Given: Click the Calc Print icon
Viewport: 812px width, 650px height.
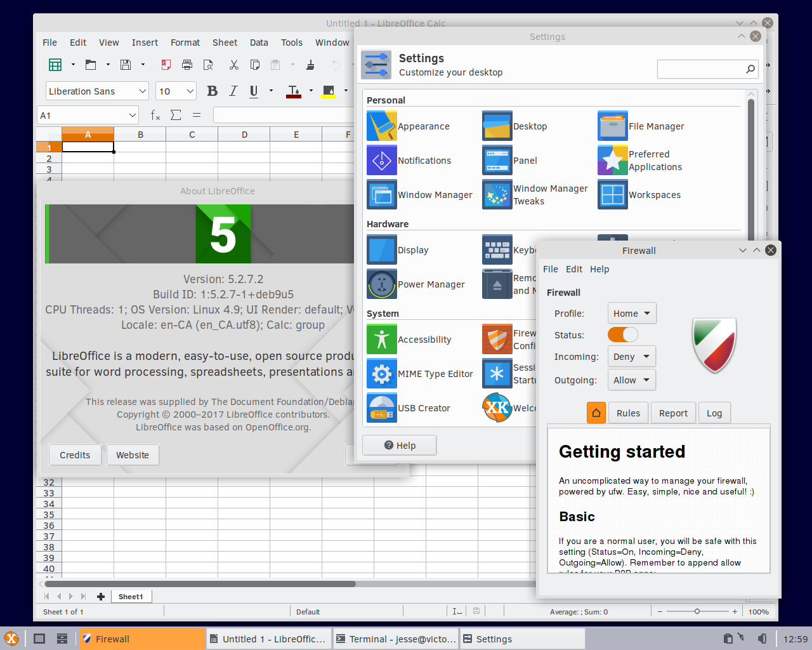Looking at the screenshot, I should pos(187,65).
